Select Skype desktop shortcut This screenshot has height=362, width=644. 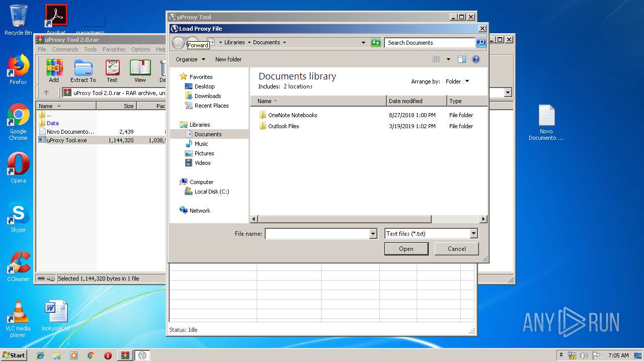coord(18,218)
